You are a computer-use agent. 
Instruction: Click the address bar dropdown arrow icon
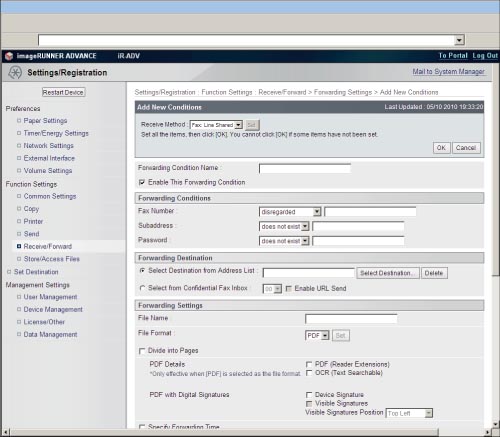pos(459,40)
